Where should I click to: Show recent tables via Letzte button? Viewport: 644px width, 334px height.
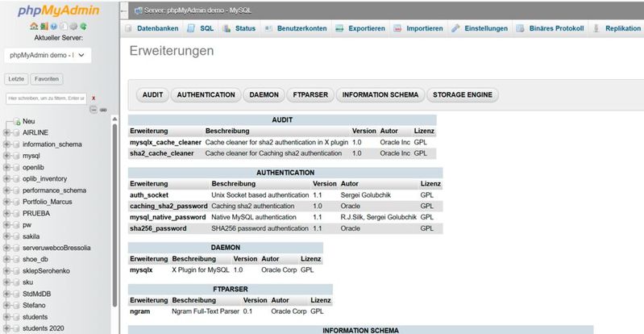16,79
